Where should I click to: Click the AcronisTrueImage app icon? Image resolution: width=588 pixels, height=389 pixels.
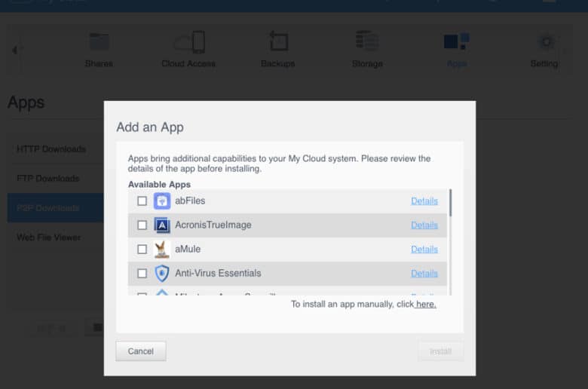tap(162, 225)
